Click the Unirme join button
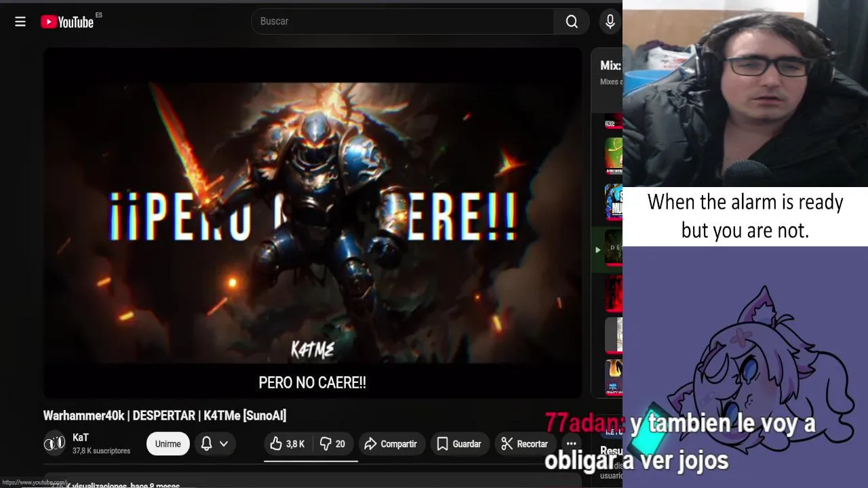This screenshot has height=488, width=868. [x=167, y=444]
